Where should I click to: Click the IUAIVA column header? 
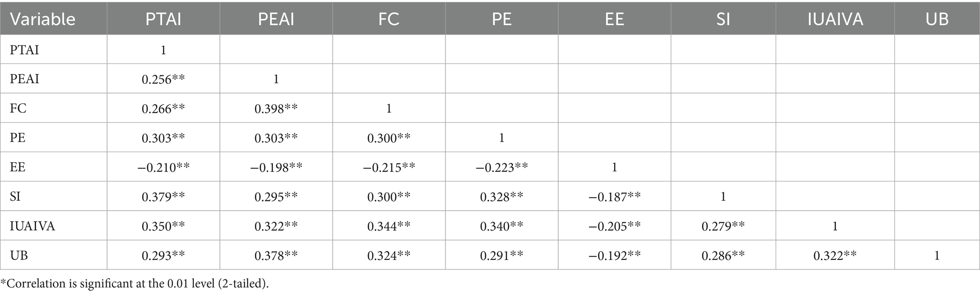(835, 19)
